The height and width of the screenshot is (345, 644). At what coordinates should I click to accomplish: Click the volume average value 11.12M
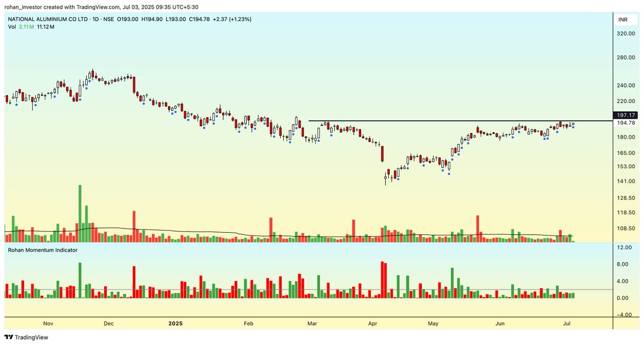46,27
